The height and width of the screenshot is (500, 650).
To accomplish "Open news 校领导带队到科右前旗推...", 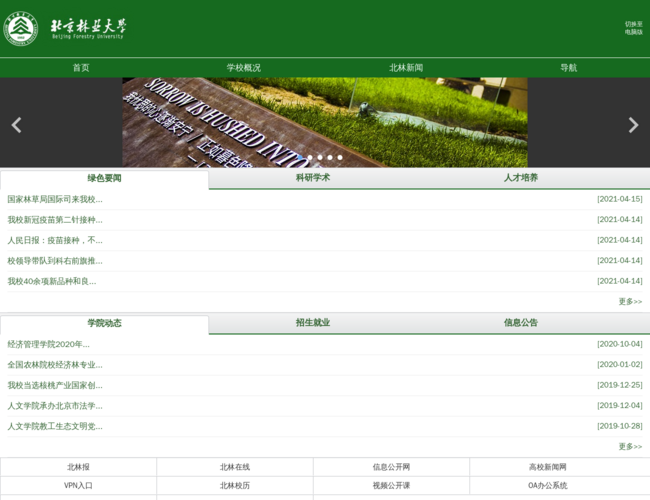I will [55, 261].
